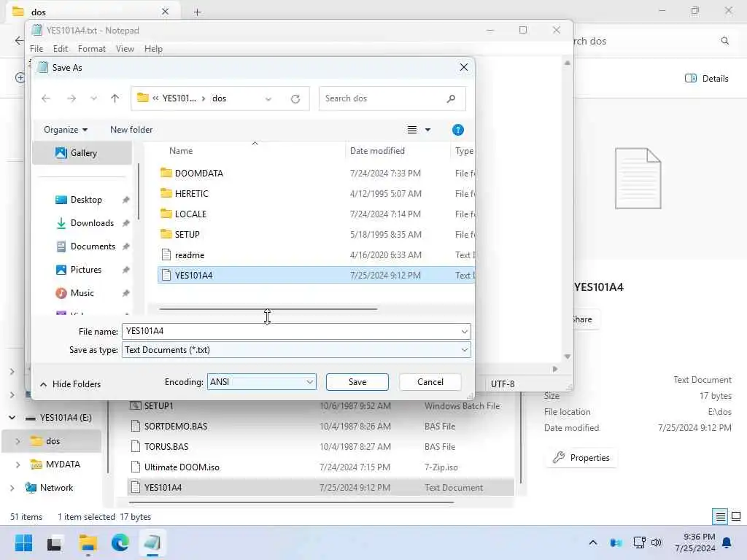Show hidden system tray icons
Viewport: 747px width, 560px height.
[593, 542]
